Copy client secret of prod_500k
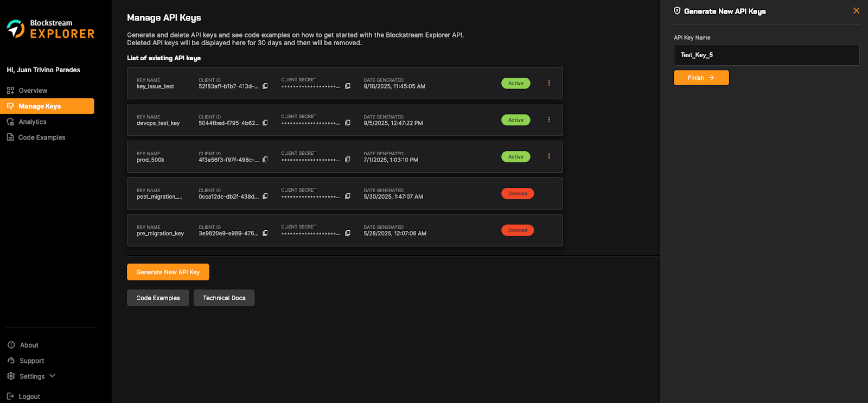Screen dimensions: 868x403 point(348,160)
